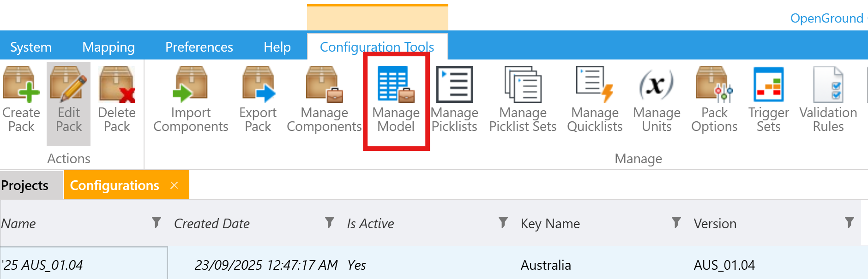Open the Version column filter
Screen dimensions: 868x279
(850, 223)
